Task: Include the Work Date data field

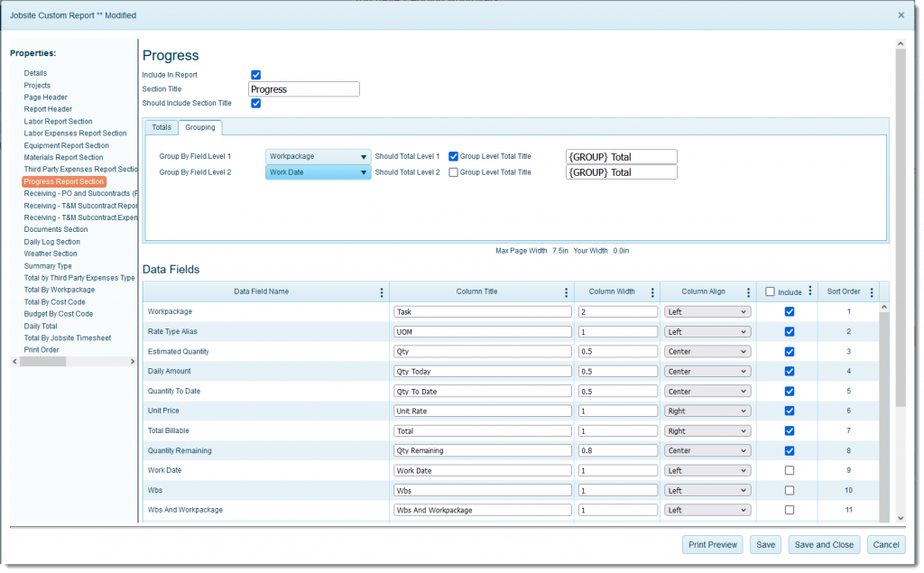Action: click(x=790, y=470)
